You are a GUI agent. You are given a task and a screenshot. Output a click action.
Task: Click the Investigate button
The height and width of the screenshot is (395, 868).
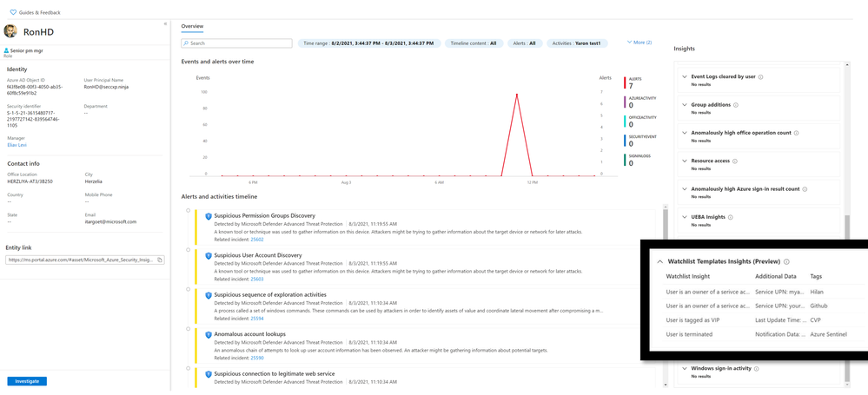tap(27, 381)
